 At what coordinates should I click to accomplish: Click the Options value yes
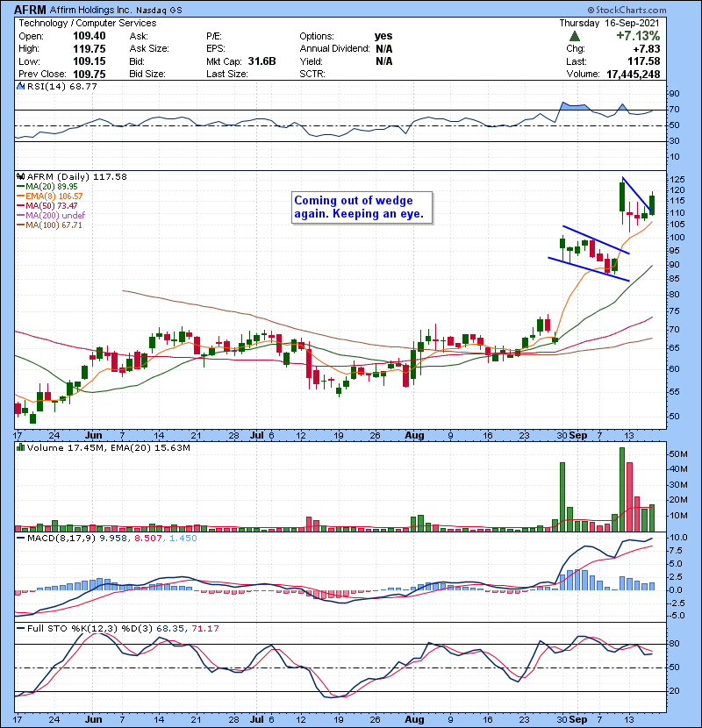pos(383,36)
